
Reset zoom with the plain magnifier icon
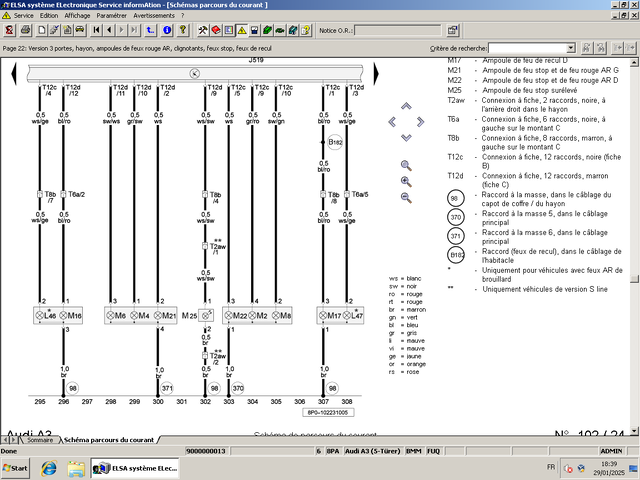point(406,165)
